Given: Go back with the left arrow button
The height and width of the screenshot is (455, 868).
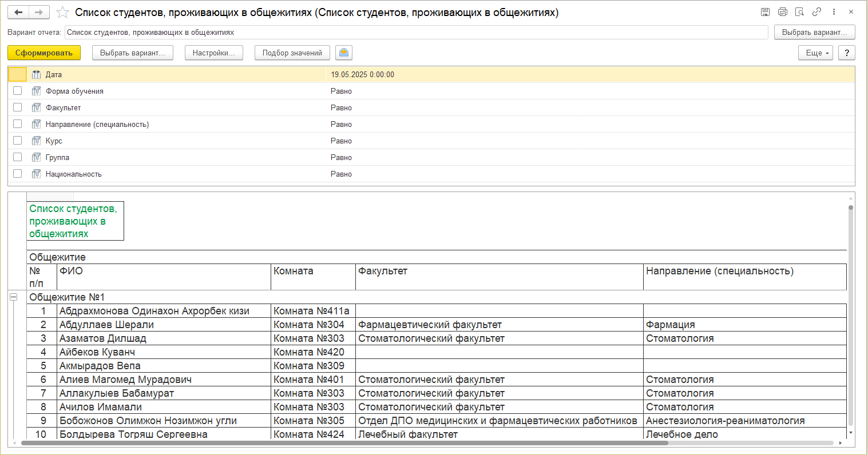Looking at the screenshot, I should coord(18,12).
